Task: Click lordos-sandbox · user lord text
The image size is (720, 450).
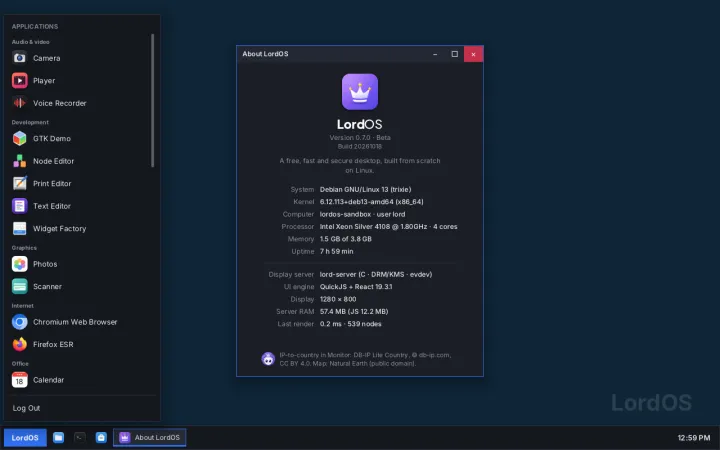Action: pyautogui.click(x=362, y=214)
